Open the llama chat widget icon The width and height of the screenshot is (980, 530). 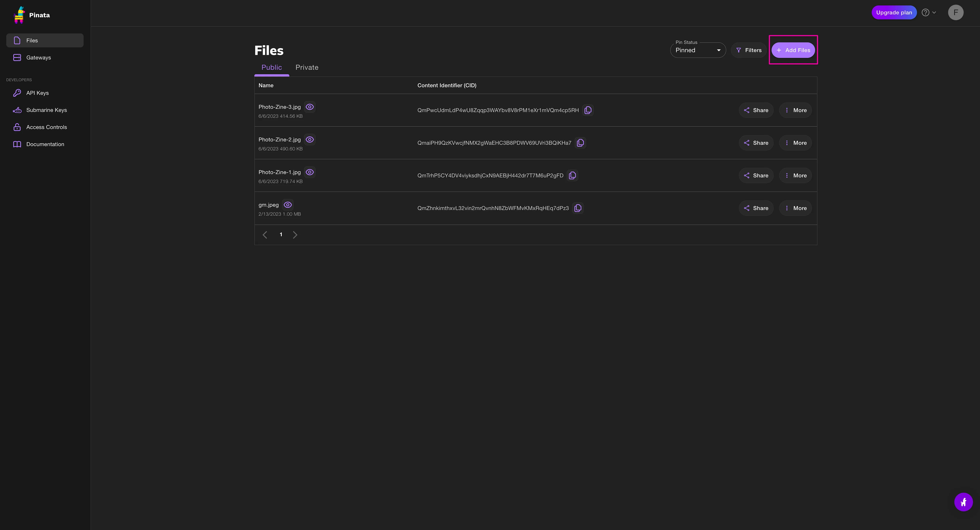(963, 502)
